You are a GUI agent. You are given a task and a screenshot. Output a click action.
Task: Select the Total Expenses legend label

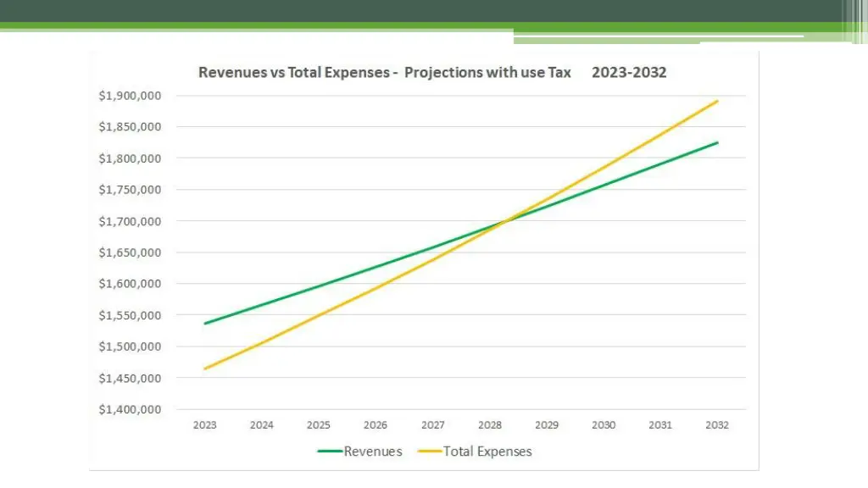[487, 452]
